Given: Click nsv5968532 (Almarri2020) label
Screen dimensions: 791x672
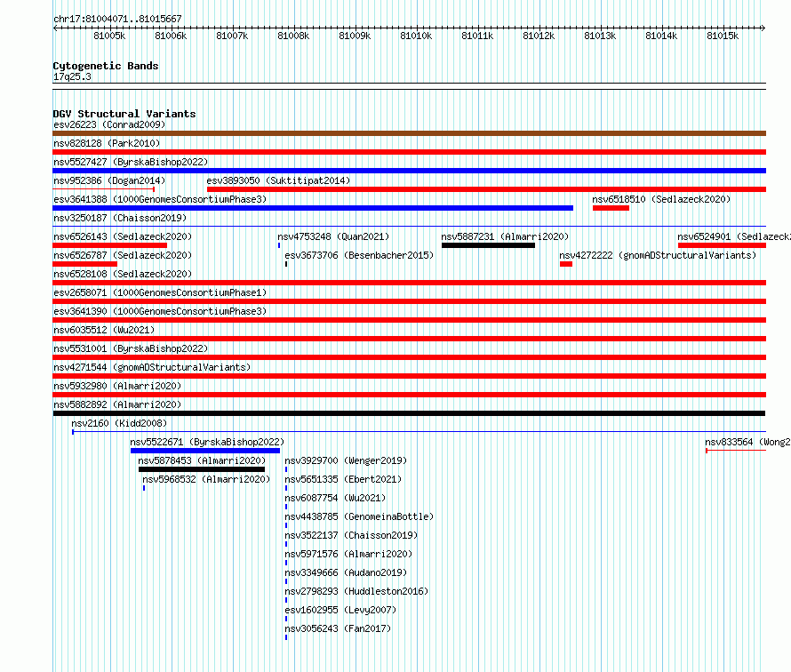Looking at the screenshot, I should (x=206, y=479).
